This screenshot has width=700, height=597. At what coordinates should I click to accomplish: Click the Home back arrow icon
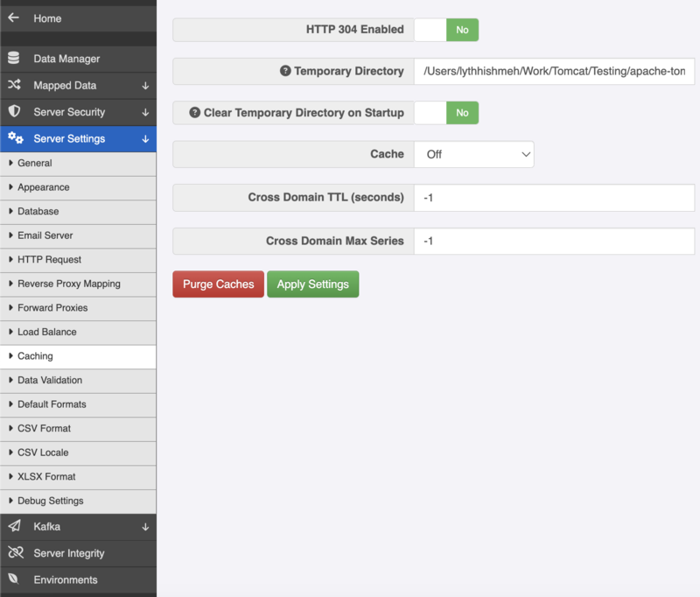click(11, 16)
